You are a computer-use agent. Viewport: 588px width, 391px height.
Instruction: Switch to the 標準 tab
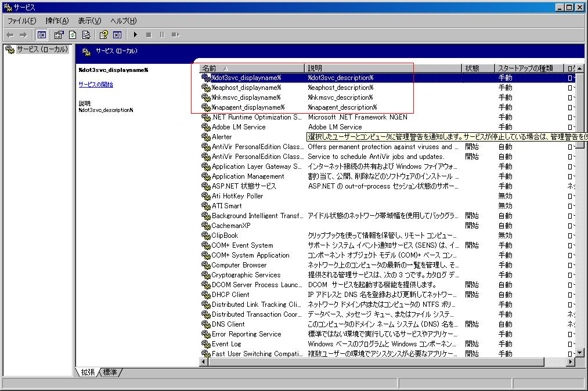click(110, 372)
